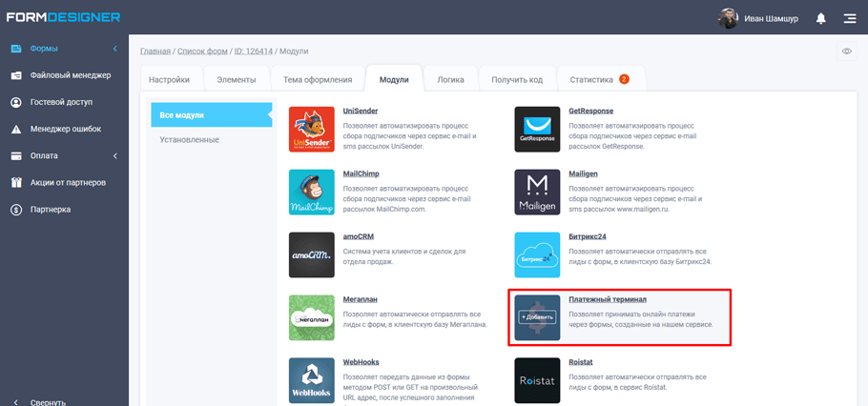The image size is (868, 406).
Task: Click Список форм breadcrumb link
Action: tap(203, 51)
